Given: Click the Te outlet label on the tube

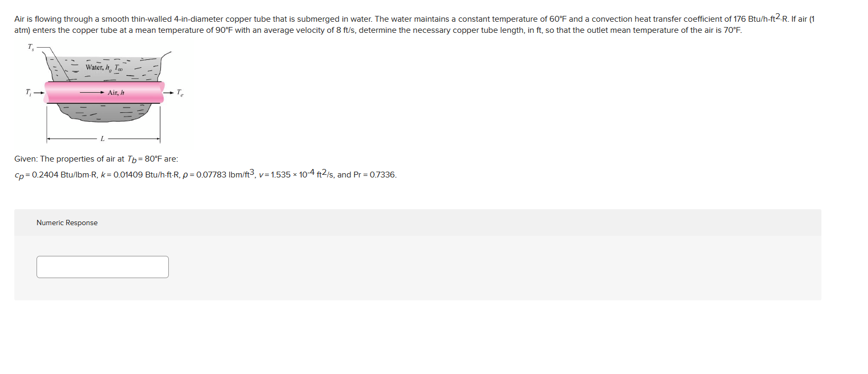Looking at the screenshot, I should tap(179, 93).
